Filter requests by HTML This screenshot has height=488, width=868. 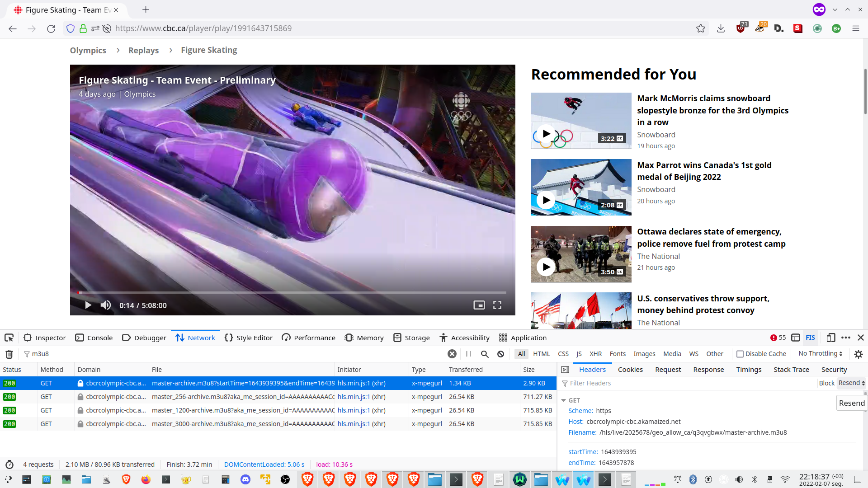click(x=542, y=354)
